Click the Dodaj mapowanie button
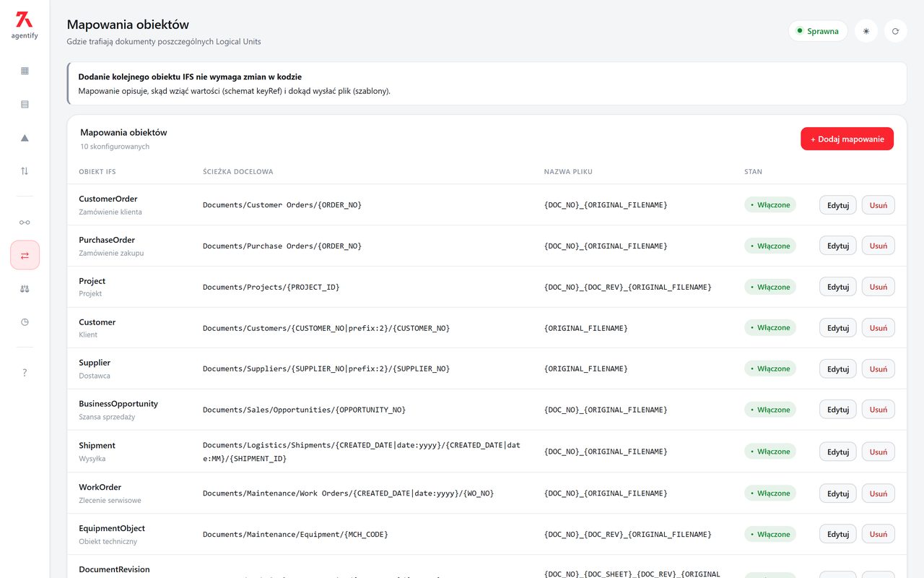The height and width of the screenshot is (578, 924). pos(847,139)
